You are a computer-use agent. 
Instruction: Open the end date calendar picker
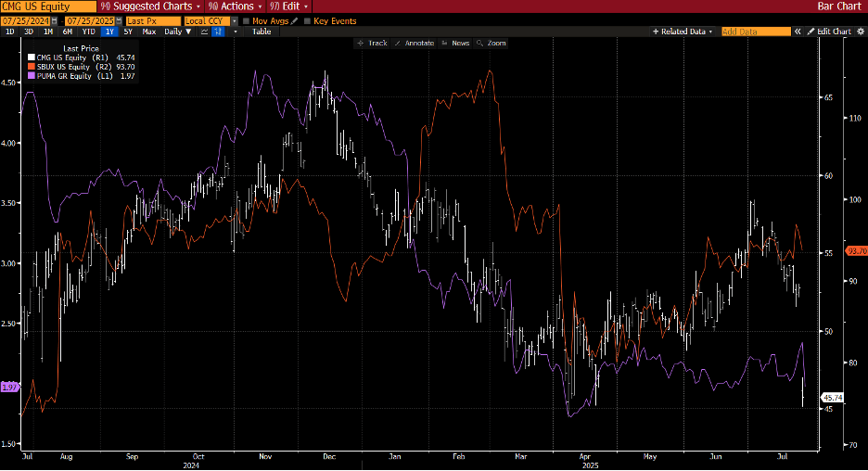(x=119, y=21)
